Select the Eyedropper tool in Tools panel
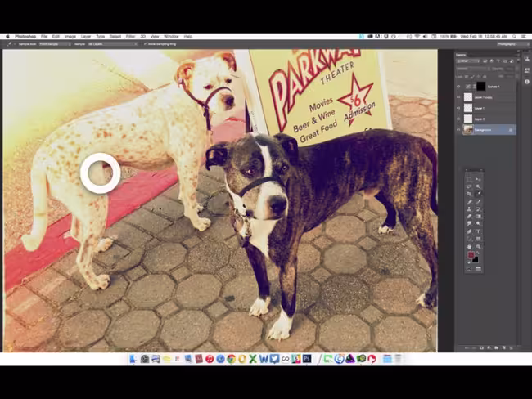Screen dimensions: 532x399 click(x=478, y=194)
